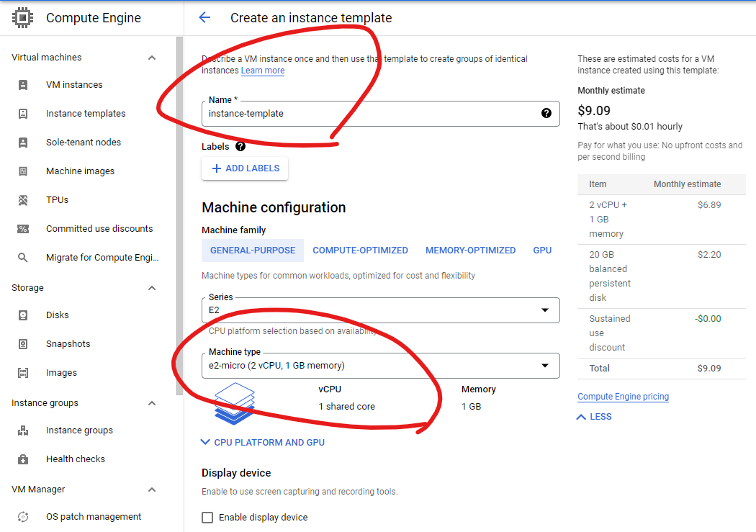Click the Compute Engine chip logo
The image size is (756, 532).
[22, 18]
